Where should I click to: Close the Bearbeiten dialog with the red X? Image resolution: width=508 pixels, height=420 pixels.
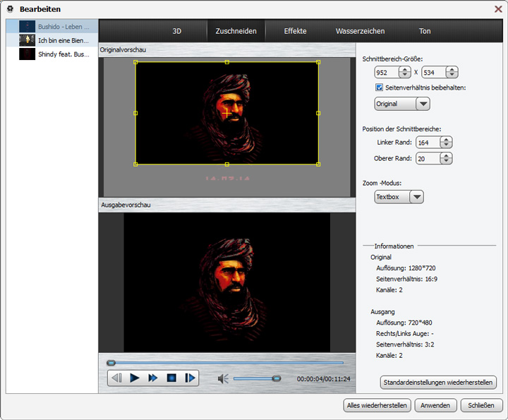(498, 9)
